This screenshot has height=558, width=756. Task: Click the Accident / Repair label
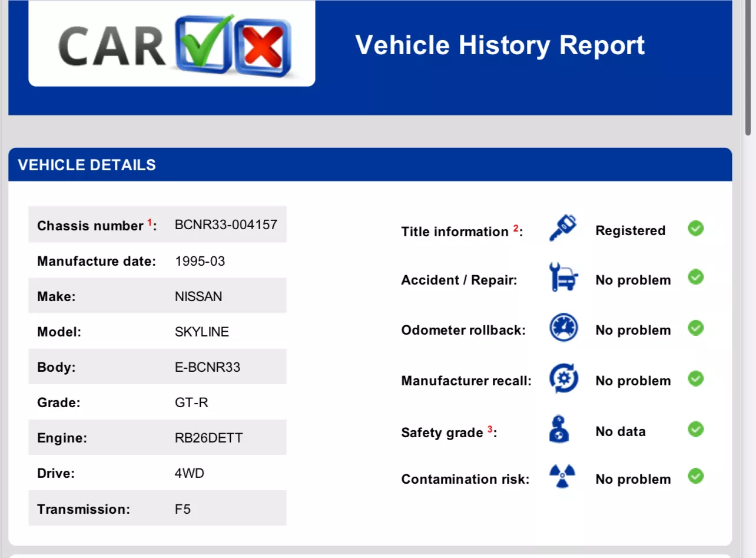pyautogui.click(x=459, y=280)
